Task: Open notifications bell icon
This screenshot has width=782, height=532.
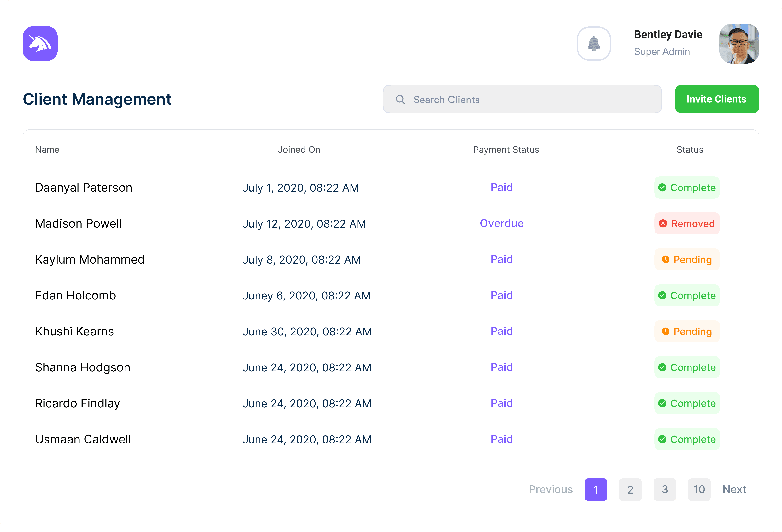Action: [x=594, y=44]
